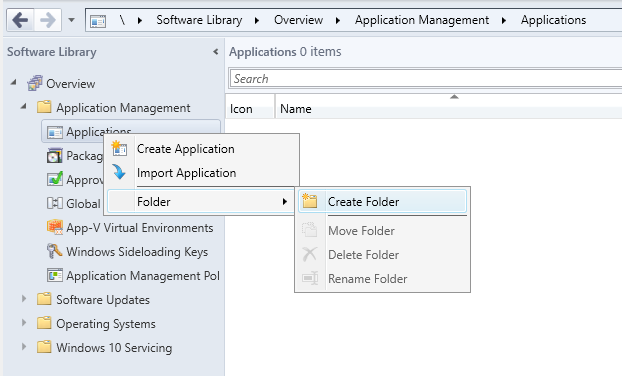Open App-V Virtual Environments node
The width and height of the screenshot is (622, 376).
click(x=140, y=228)
